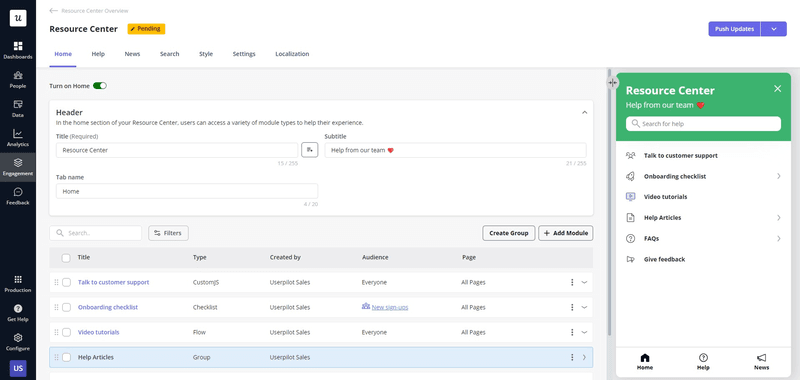Click the Push Updates button
This screenshot has height=380, width=800.
[734, 29]
